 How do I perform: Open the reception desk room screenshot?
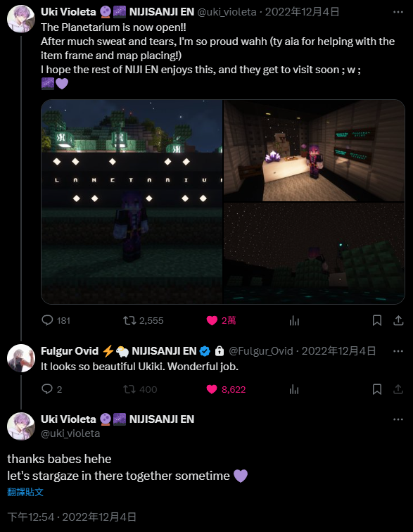click(314, 151)
